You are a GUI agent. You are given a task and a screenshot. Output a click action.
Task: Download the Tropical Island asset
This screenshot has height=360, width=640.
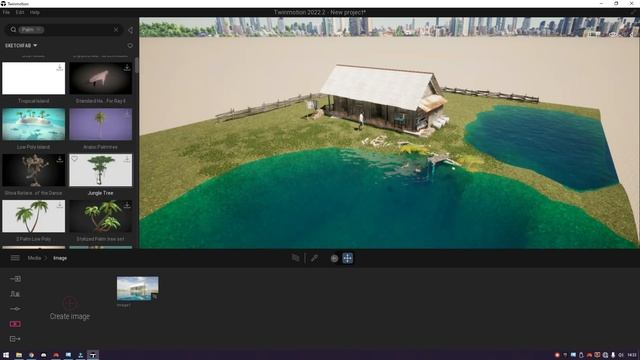60,67
